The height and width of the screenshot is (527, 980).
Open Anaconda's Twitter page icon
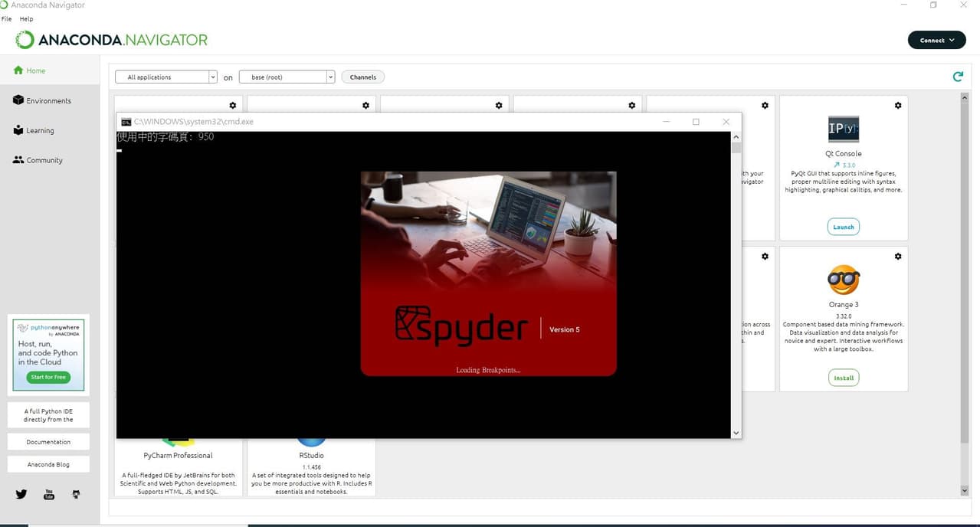click(21, 494)
